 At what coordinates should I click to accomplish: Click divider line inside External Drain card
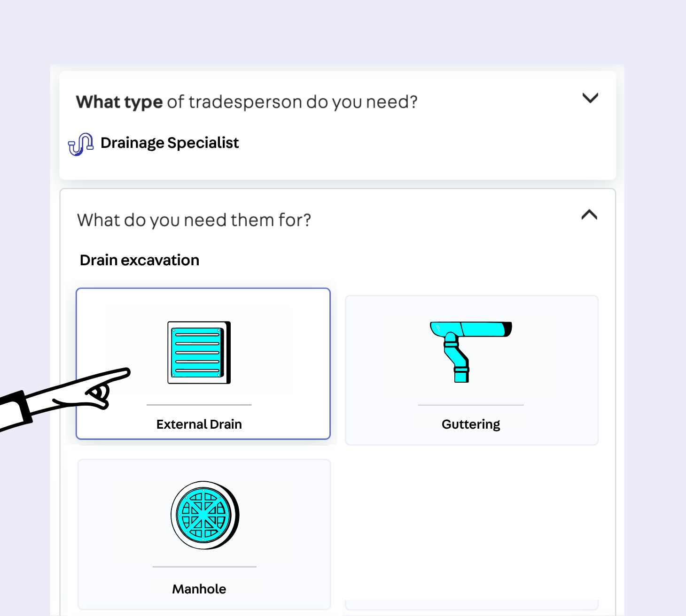tap(199, 405)
